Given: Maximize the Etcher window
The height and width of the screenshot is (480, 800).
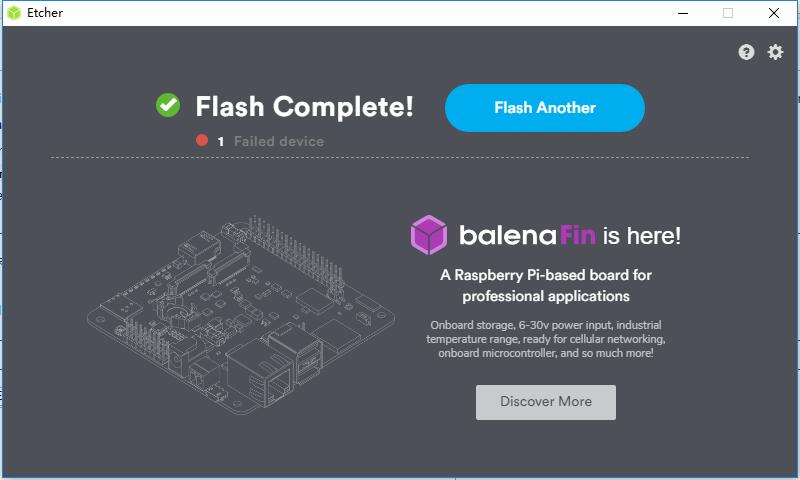Looking at the screenshot, I should click(x=727, y=13).
